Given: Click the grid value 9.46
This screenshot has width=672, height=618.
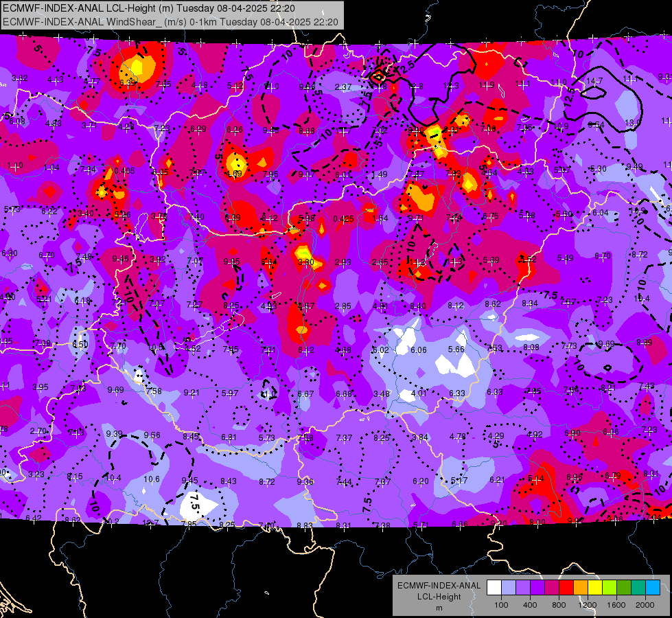Looking at the screenshot, I should [120, 259].
